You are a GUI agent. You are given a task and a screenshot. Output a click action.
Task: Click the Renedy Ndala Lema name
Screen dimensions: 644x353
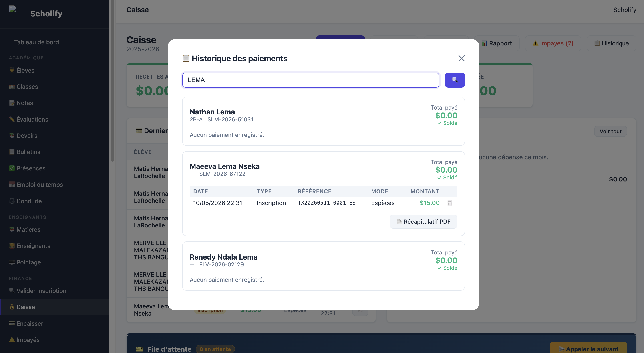pyautogui.click(x=223, y=257)
